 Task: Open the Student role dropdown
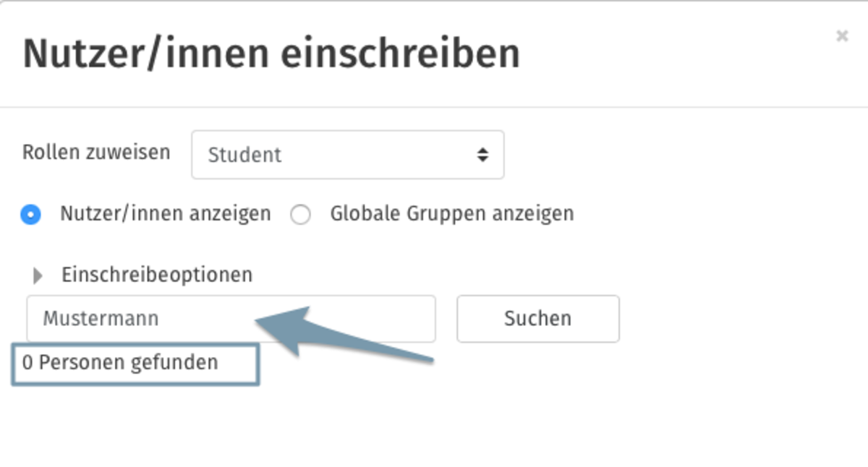(x=347, y=155)
